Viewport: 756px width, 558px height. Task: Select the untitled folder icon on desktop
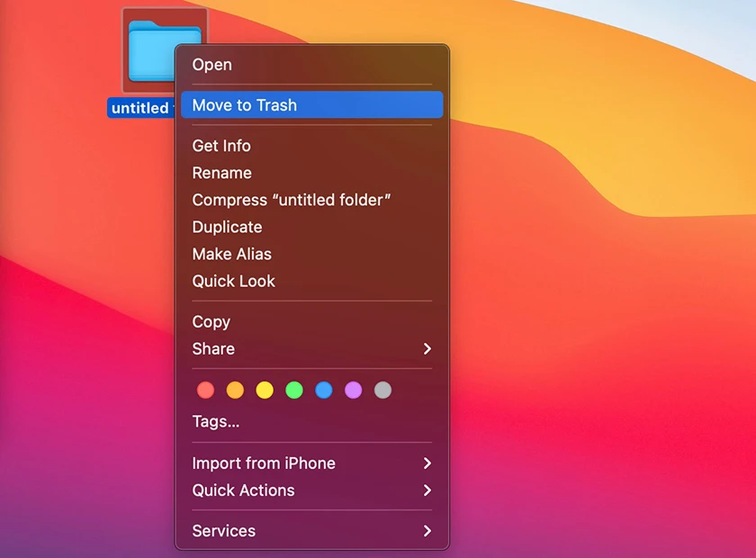coord(149,50)
